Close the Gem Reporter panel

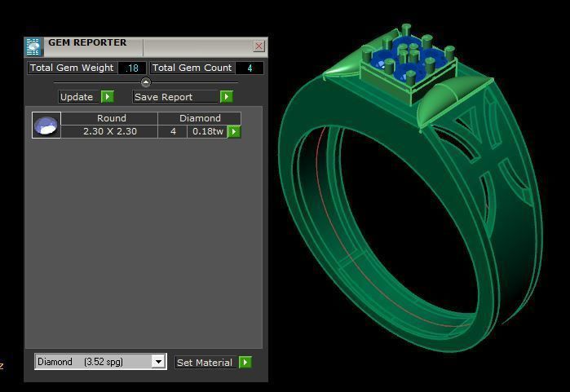click(258, 46)
